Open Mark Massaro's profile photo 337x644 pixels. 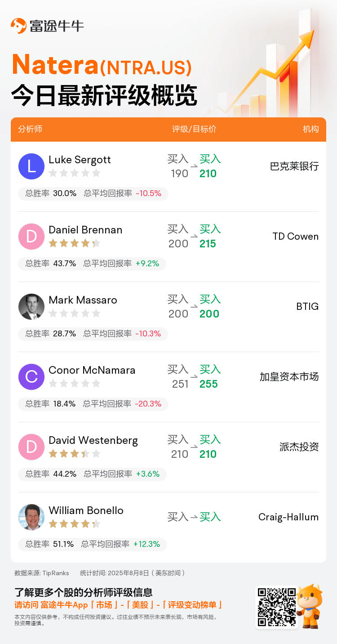pos(31,307)
